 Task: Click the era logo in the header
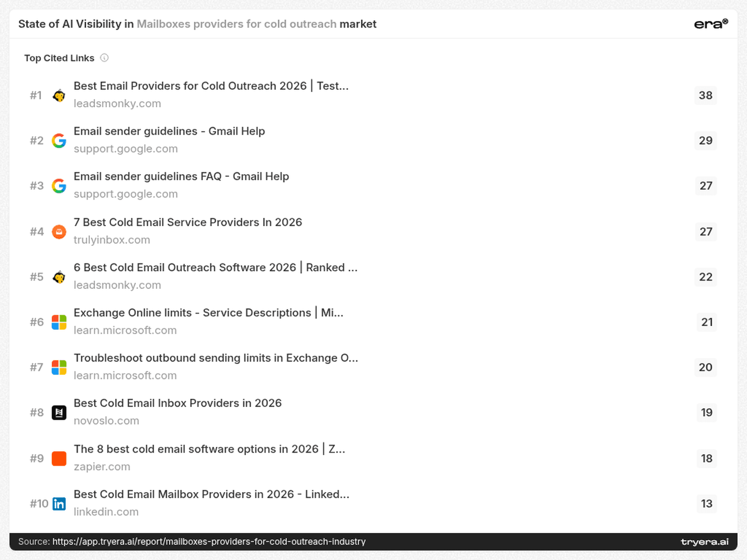[711, 24]
